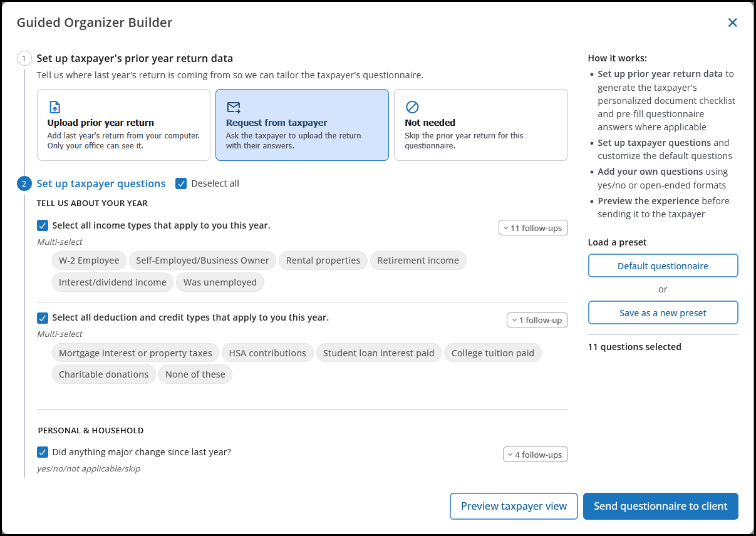The image size is (756, 536).
Task: Click the 'How it works:' heading
Action: [618, 58]
